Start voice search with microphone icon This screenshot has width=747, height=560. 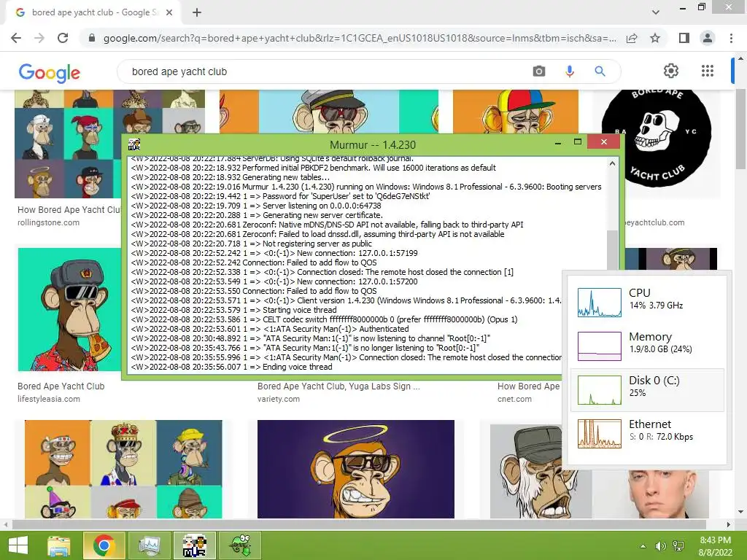pyautogui.click(x=569, y=71)
